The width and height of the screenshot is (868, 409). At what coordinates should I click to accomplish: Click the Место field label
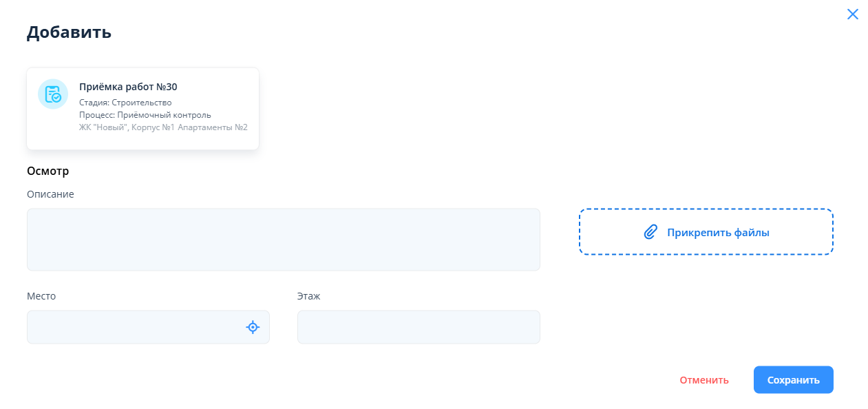(41, 296)
